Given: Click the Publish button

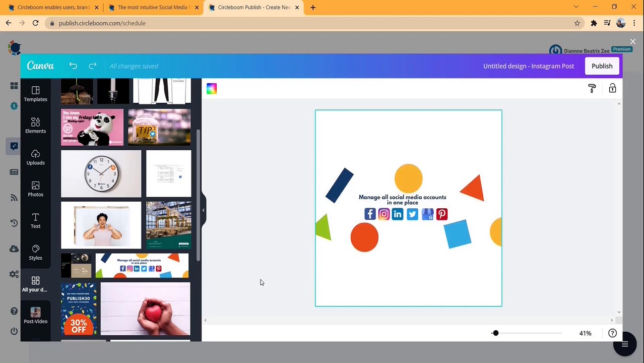Looking at the screenshot, I should coord(602,66).
